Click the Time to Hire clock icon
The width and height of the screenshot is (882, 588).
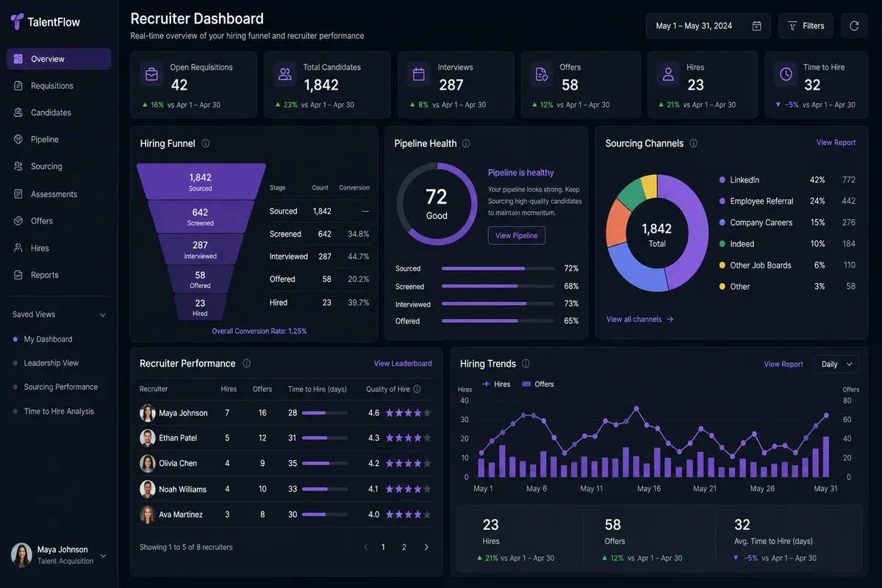[786, 74]
